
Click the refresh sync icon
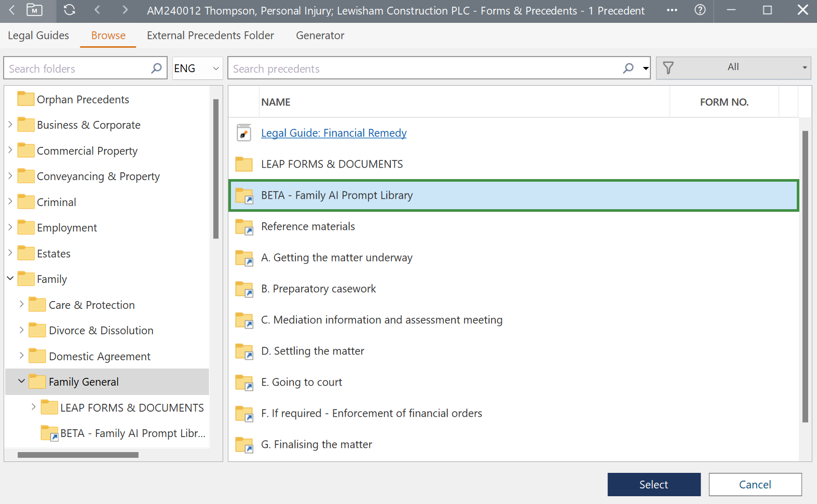point(70,10)
